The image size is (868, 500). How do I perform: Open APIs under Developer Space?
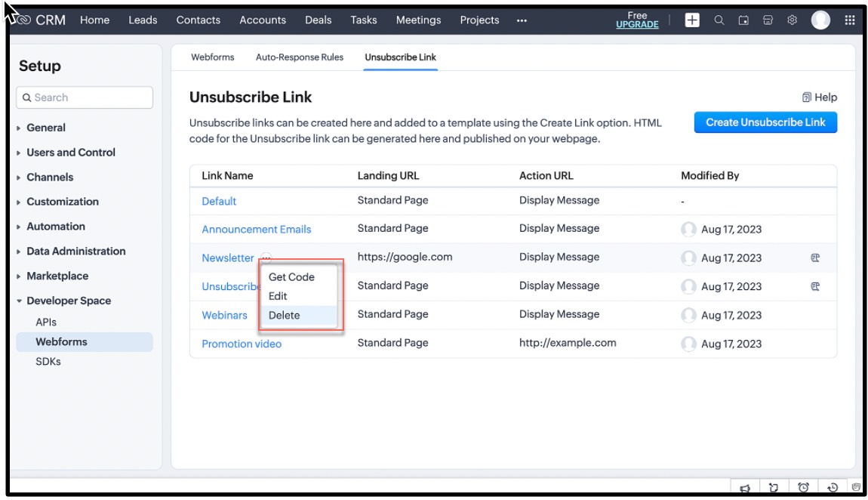[x=46, y=322]
